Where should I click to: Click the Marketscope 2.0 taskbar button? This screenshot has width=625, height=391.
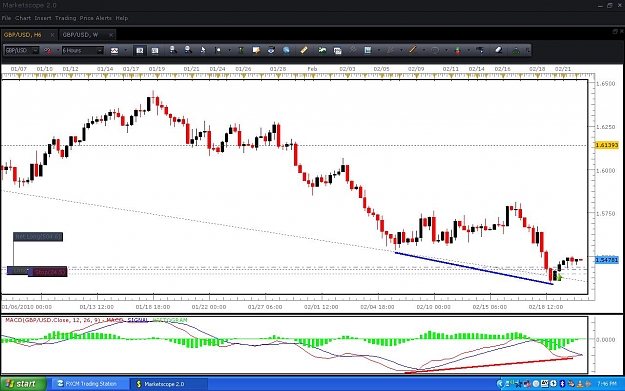[169, 384]
